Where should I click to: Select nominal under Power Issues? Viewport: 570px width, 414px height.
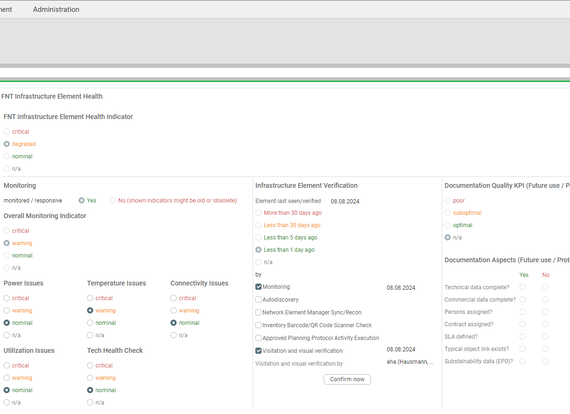tap(7, 323)
